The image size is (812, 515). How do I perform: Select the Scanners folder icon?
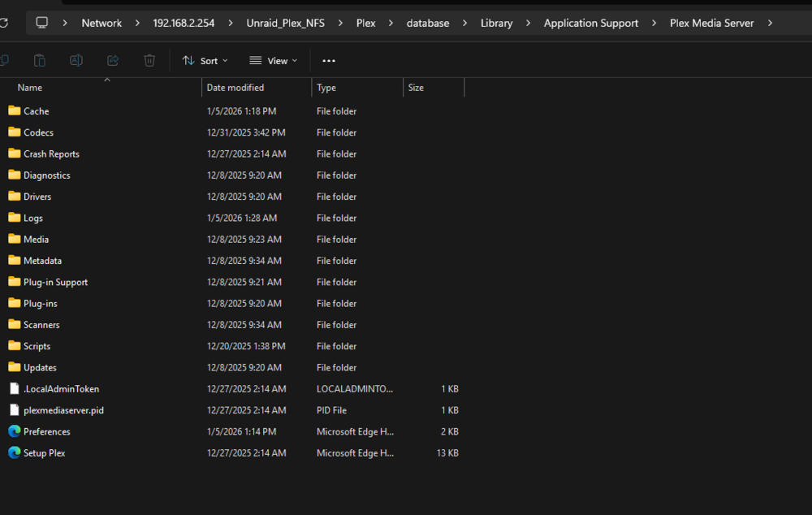tap(15, 324)
